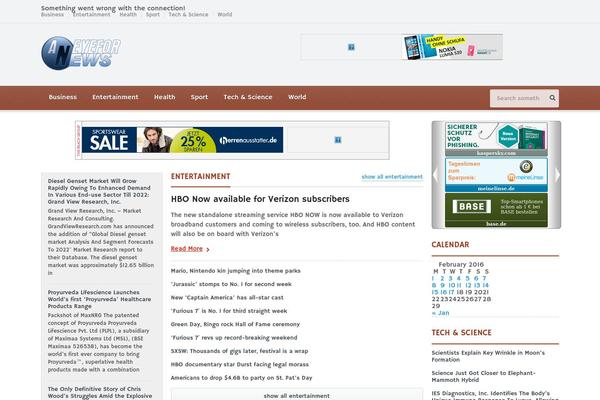The width and height of the screenshot is (600, 400).
Task: Open the Business menu in the brown navigation bar
Action: pos(63,97)
